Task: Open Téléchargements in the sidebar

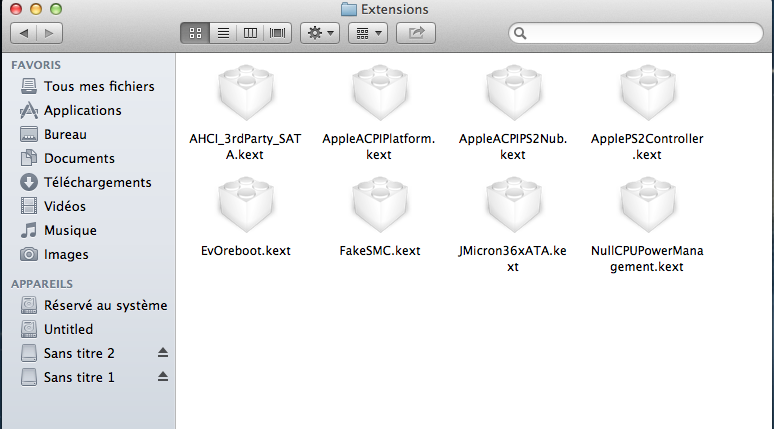Action: pos(88,183)
